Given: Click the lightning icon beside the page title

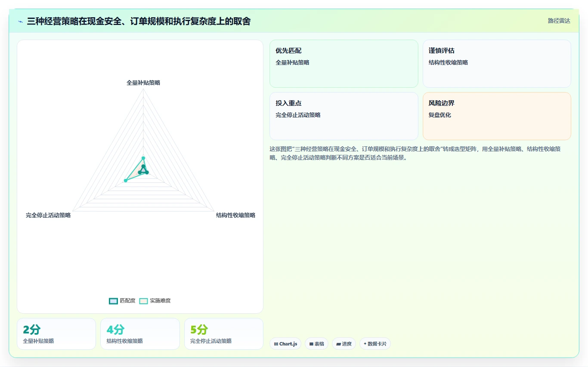Looking at the screenshot, I should pos(20,21).
